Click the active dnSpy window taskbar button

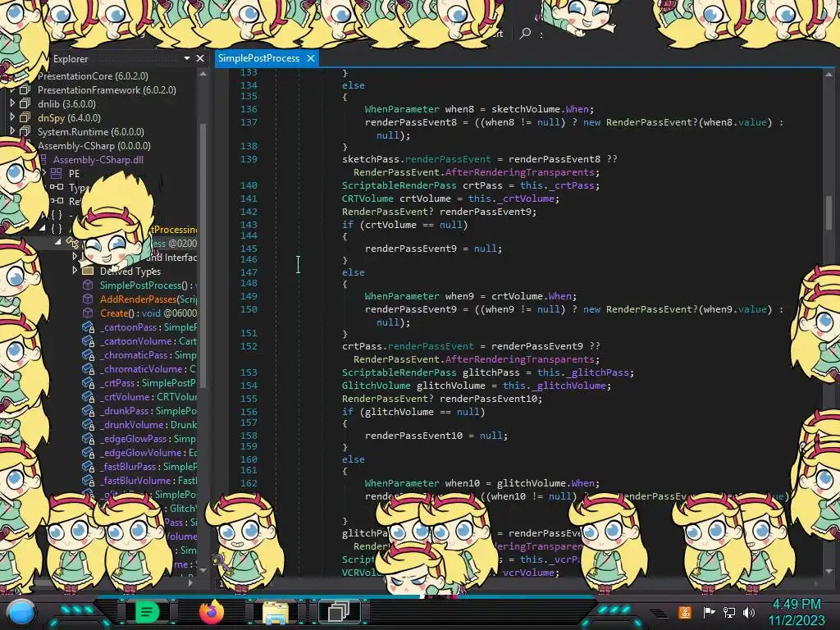tap(339, 612)
